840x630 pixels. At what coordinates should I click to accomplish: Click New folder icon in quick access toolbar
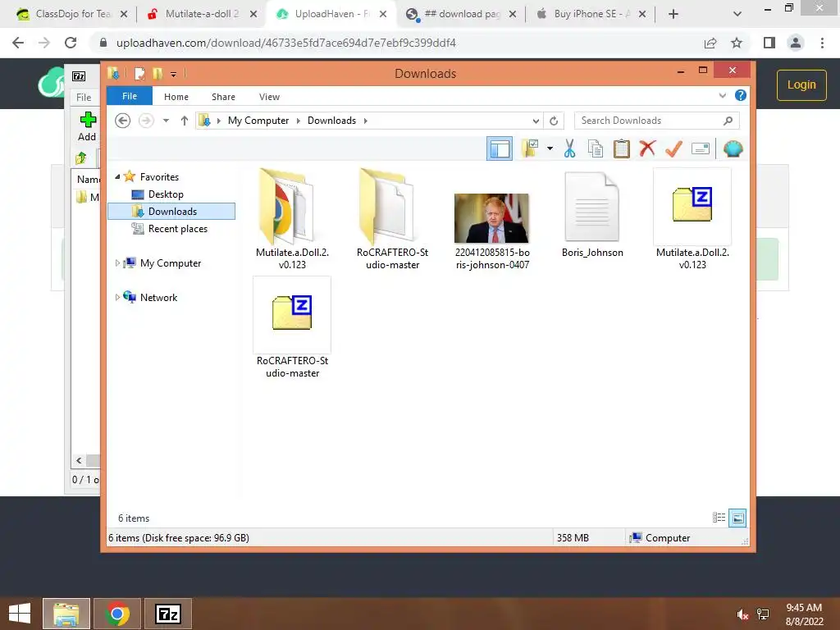pyautogui.click(x=157, y=73)
